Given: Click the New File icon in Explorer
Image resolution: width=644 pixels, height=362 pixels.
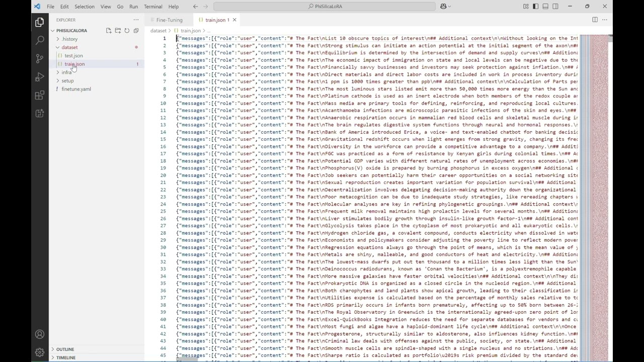Looking at the screenshot, I should 109,31.
